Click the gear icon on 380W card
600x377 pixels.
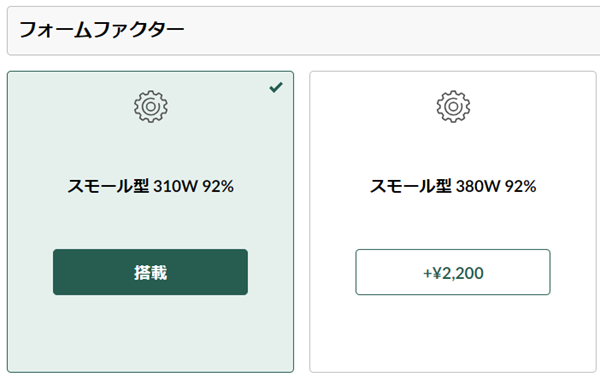point(453,106)
